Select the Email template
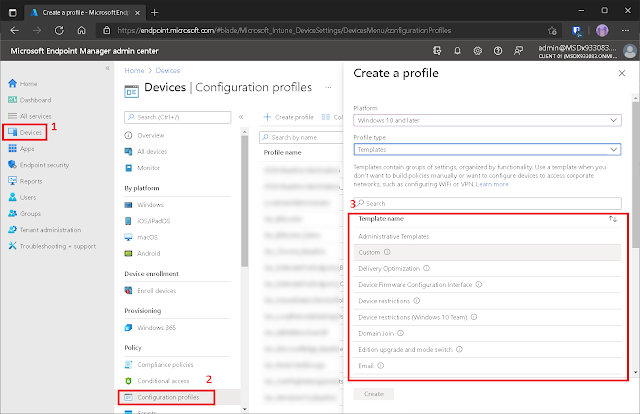Image resolution: width=640 pixels, height=414 pixels. 487,366
